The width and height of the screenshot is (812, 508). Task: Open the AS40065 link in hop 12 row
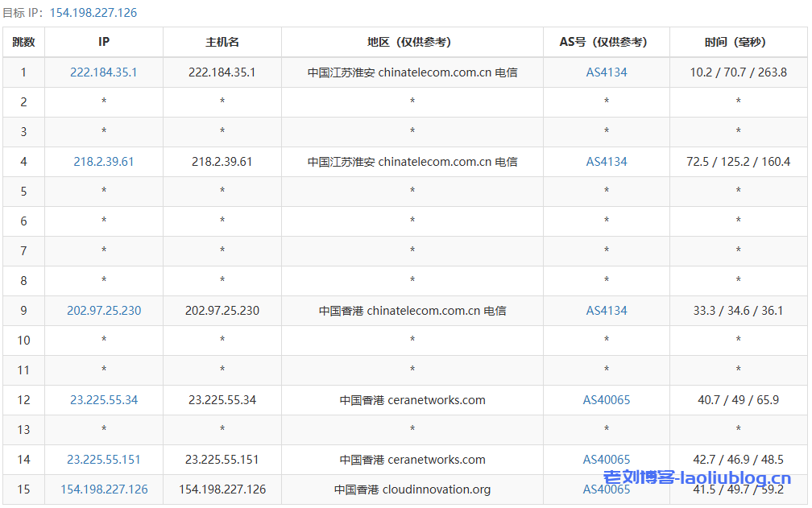tap(607, 400)
